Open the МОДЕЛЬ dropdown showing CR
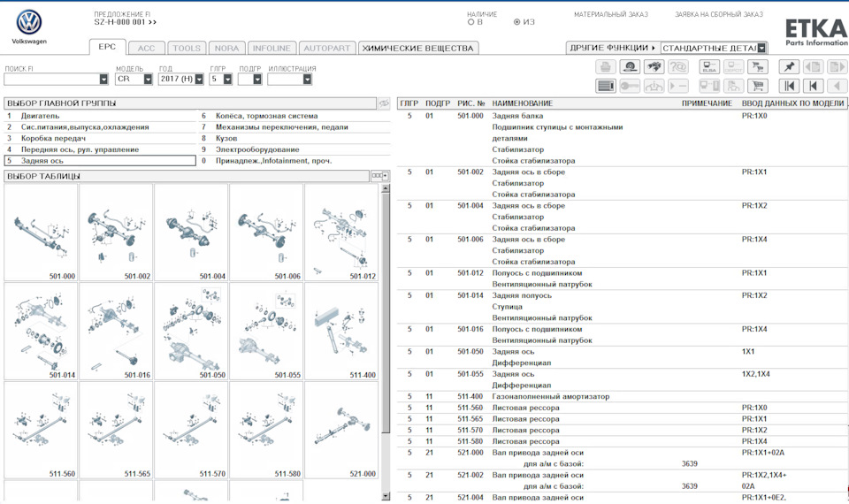The height and width of the screenshot is (504, 849). point(148,79)
